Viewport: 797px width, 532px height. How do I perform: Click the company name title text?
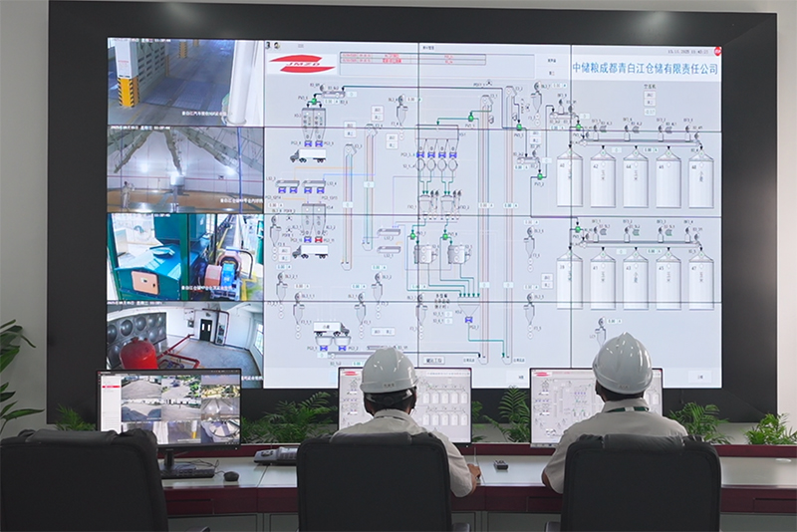(644, 69)
